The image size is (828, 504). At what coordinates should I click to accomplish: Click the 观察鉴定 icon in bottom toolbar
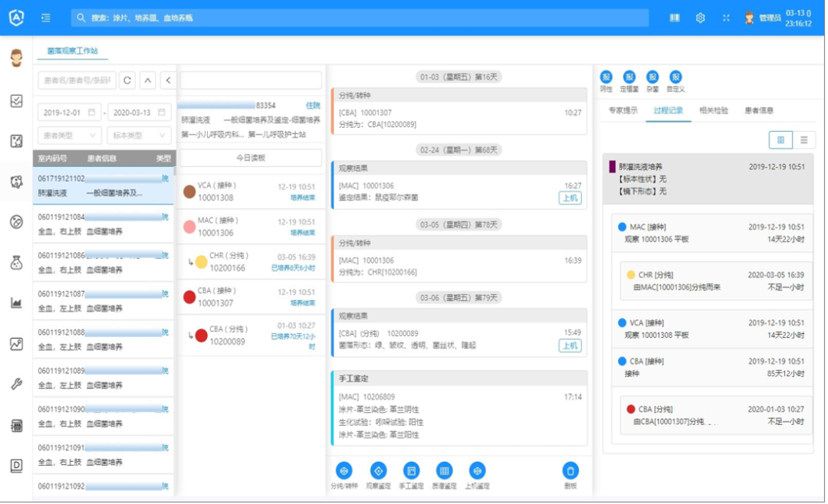point(378,470)
